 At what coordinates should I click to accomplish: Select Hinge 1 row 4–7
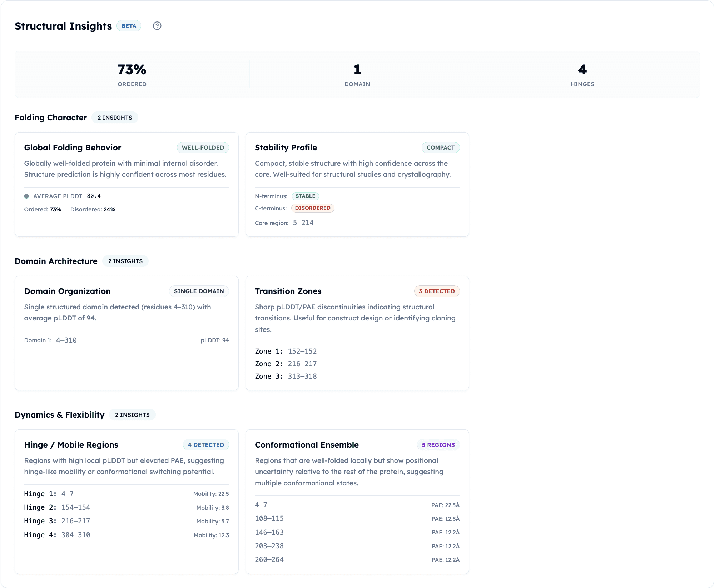(x=67, y=494)
